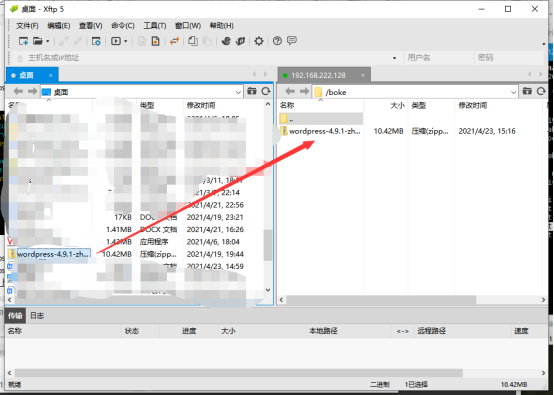This screenshot has width=554, height=395.
Task: Click the New Session toolbar icon
Action: coord(23,41)
